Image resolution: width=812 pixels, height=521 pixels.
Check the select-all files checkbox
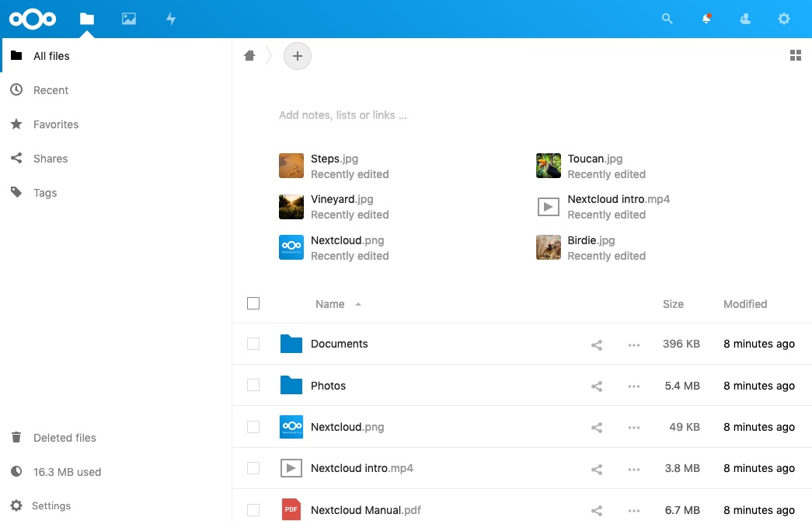point(253,303)
